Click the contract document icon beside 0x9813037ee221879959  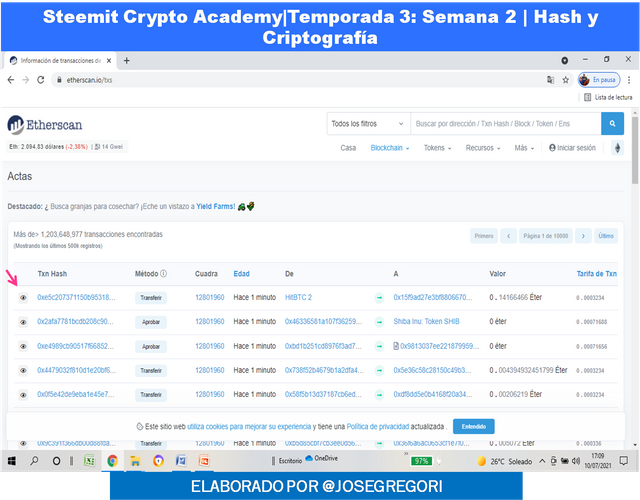pyautogui.click(x=396, y=346)
